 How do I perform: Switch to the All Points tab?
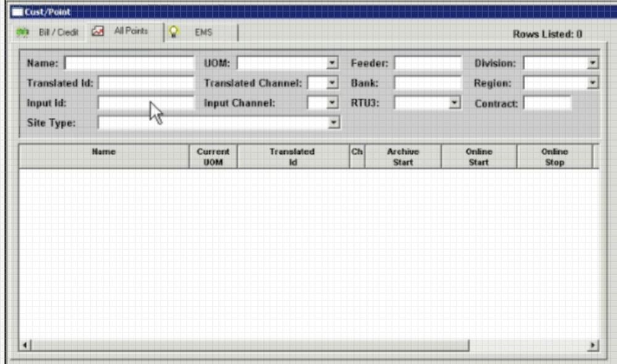[x=125, y=31]
